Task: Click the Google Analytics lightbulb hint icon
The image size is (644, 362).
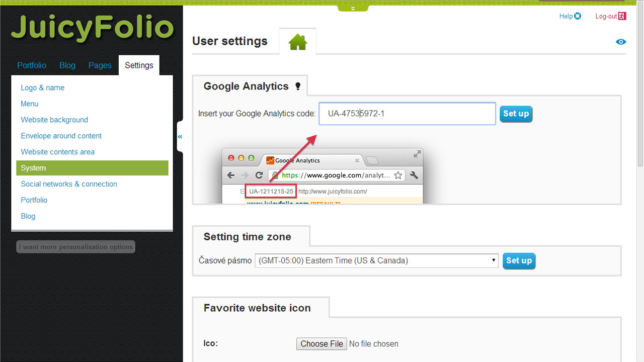Action: (297, 86)
